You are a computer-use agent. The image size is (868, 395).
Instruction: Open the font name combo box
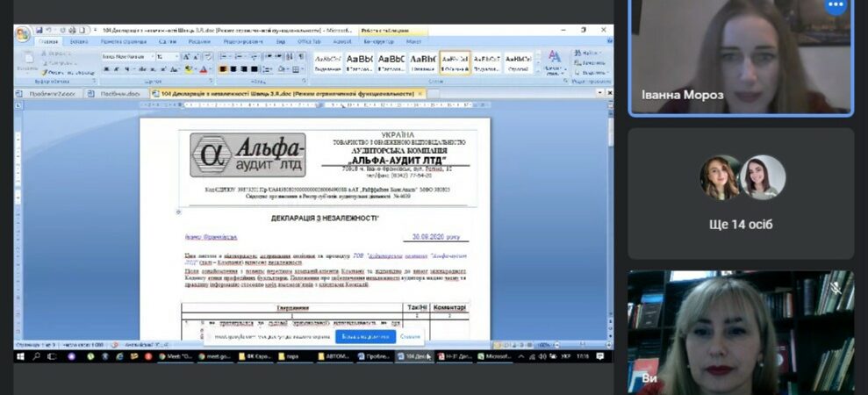129,56
